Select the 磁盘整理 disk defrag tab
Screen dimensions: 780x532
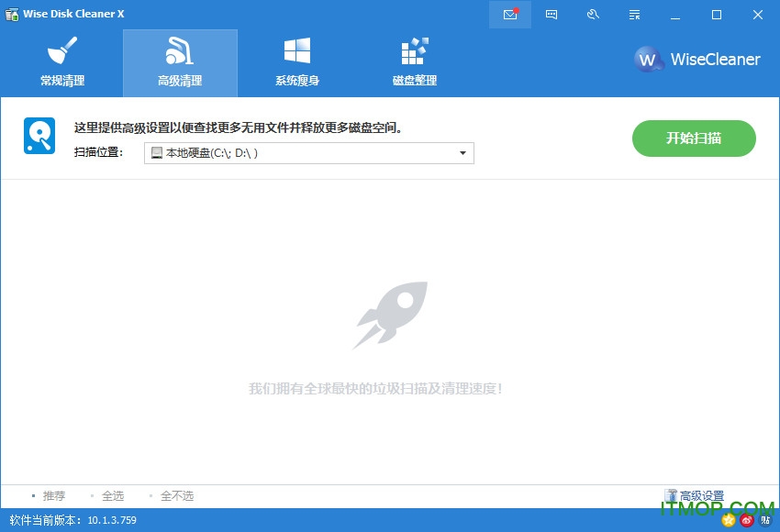415,62
